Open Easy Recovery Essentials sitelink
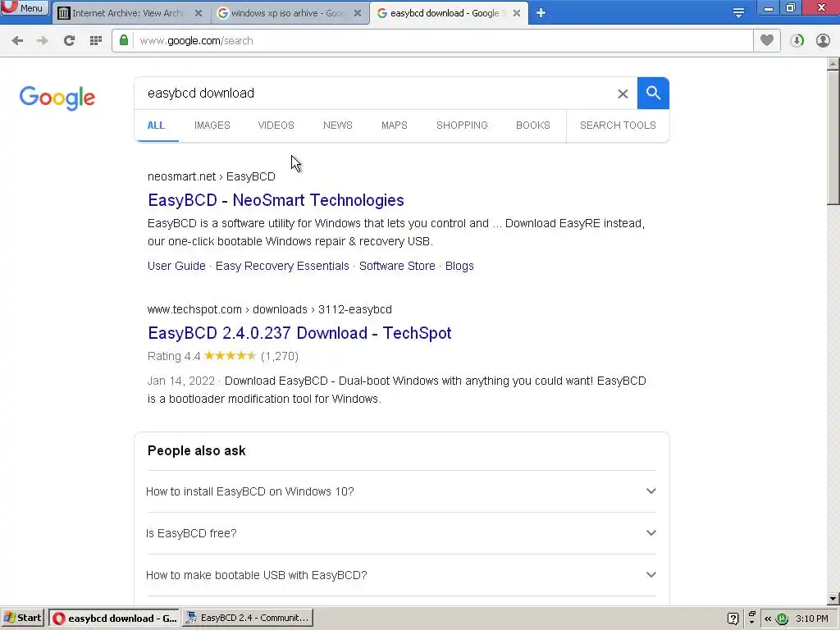Viewport: 840px width, 630px height. click(x=282, y=266)
